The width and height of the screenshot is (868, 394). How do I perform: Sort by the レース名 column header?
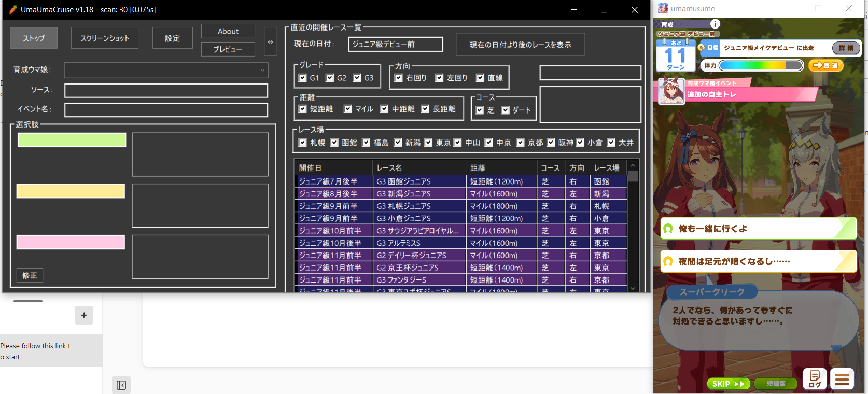(x=419, y=168)
